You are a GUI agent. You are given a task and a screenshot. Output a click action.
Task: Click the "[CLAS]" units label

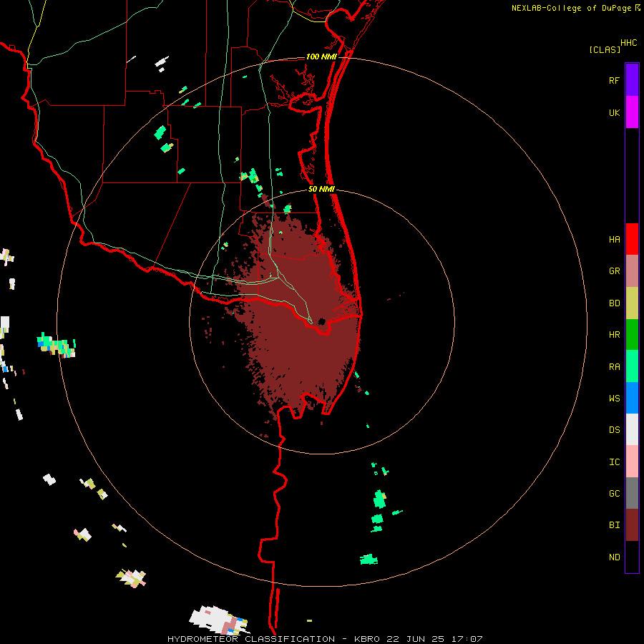(x=605, y=49)
